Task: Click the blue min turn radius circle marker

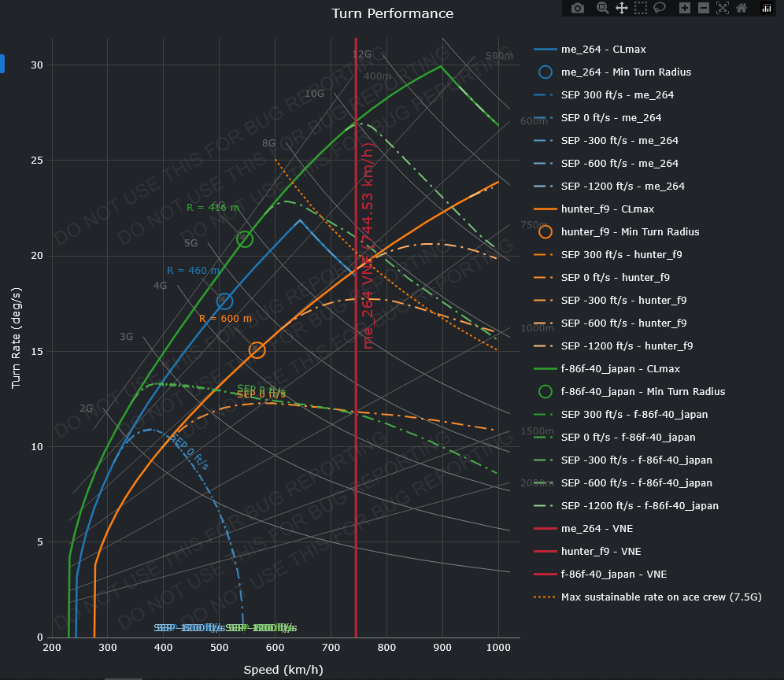Action: (x=225, y=301)
